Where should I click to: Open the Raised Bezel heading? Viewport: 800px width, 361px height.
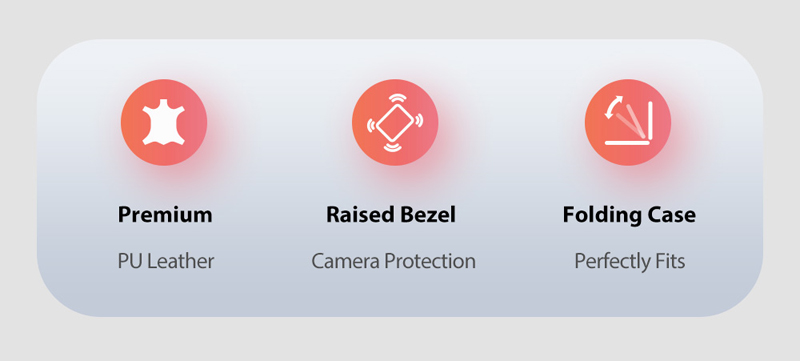pyautogui.click(x=391, y=215)
